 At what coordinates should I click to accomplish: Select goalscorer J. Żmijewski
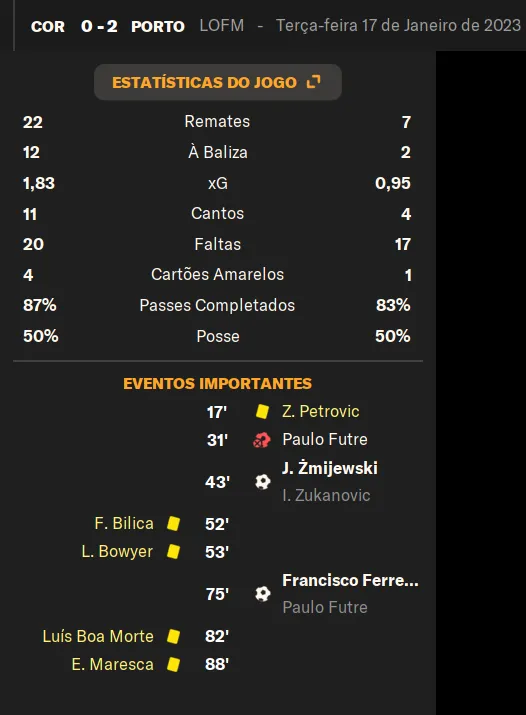[330, 468]
